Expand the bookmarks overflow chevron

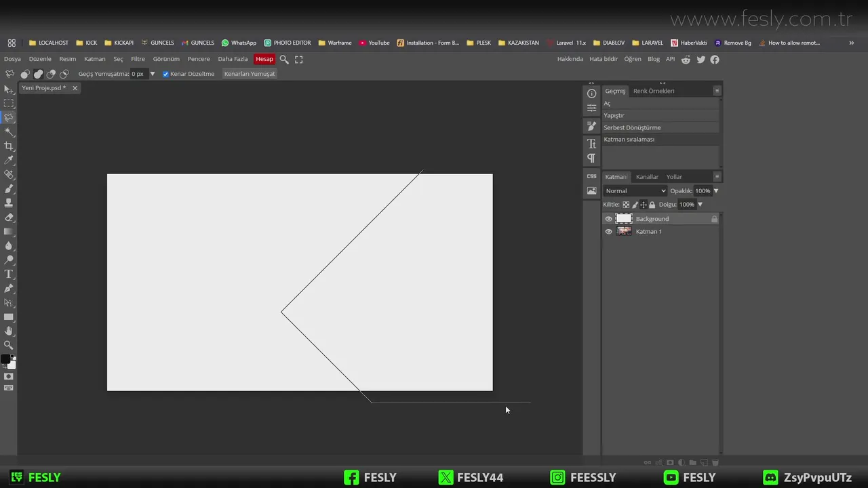pos(852,43)
